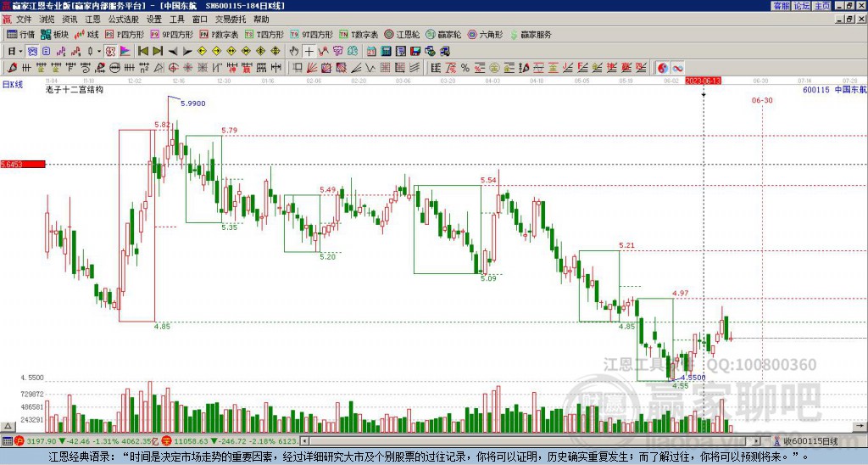Click the 主页 link in title bar
Viewport: 868px width, 465px height.
point(821,6)
